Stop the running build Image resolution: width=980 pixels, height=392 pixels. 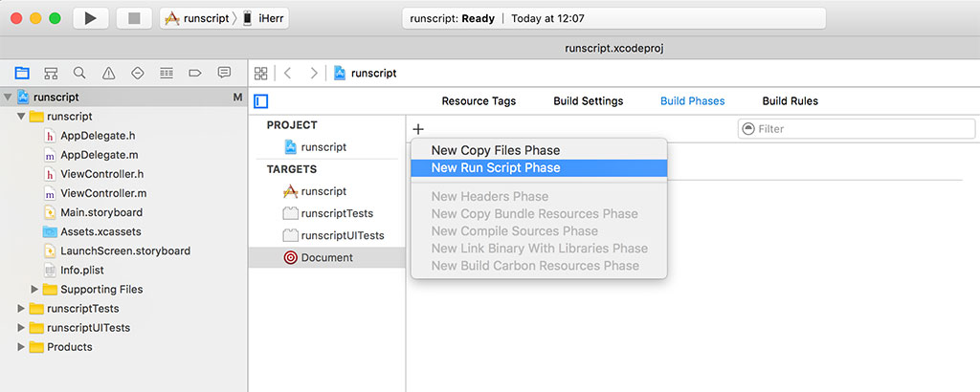[x=134, y=19]
